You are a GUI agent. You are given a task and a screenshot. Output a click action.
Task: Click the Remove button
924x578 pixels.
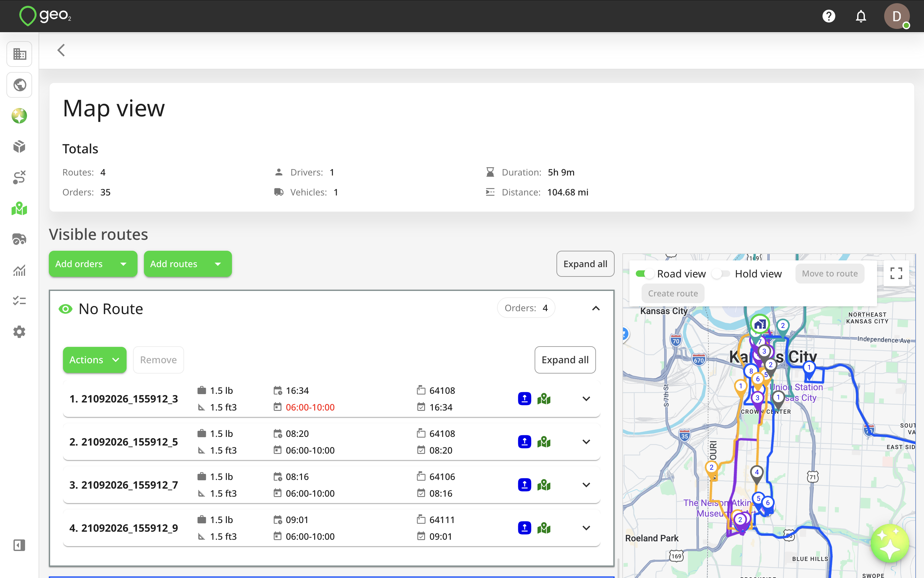pyautogui.click(x=158, y=360)
